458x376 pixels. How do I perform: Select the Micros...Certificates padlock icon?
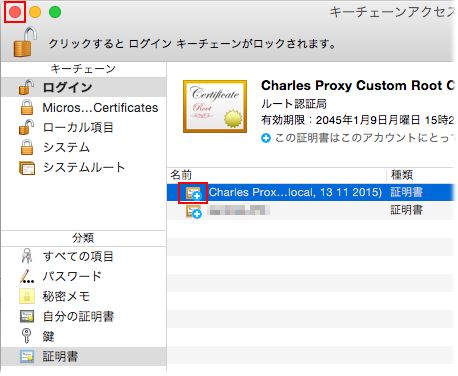(27, 107)
